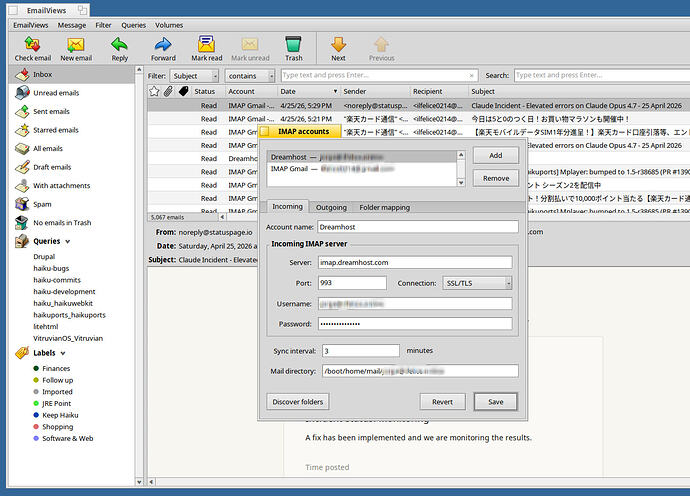Open the Starred emails view

pos(71,130)
